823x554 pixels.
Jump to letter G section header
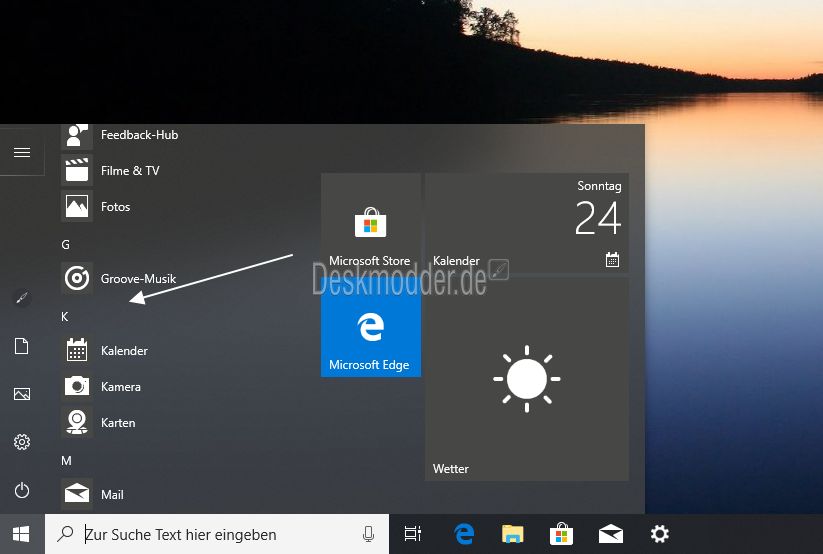66,245
